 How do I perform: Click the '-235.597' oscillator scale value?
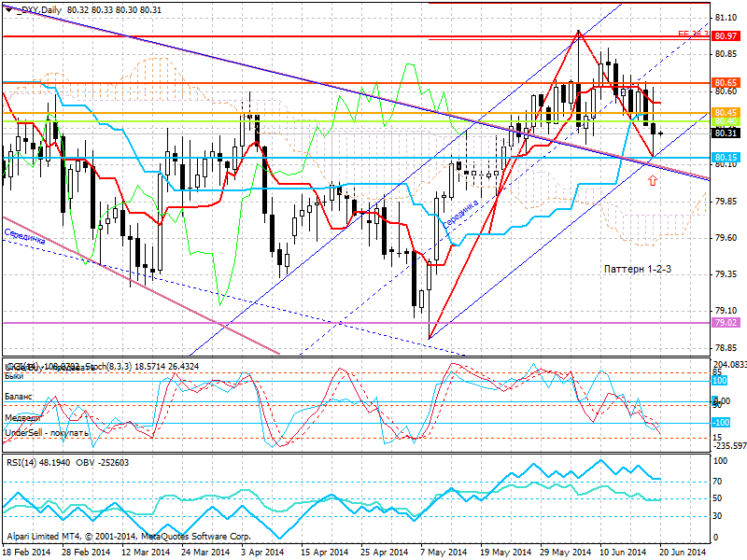(729, 446)
